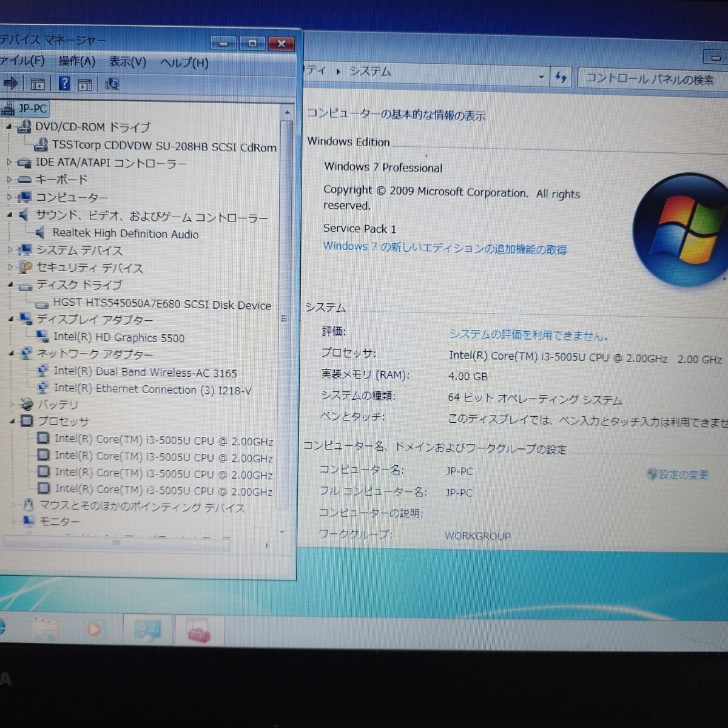Expand the キーボード device tree node
The image size is (728, 728).
pyautogui.click(x=9, y=180)
